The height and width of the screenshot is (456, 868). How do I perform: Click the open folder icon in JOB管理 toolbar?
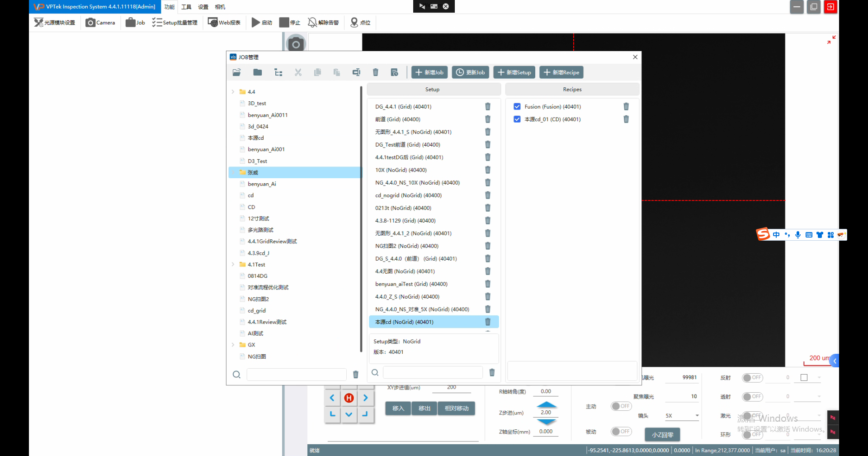click(236, 72)
